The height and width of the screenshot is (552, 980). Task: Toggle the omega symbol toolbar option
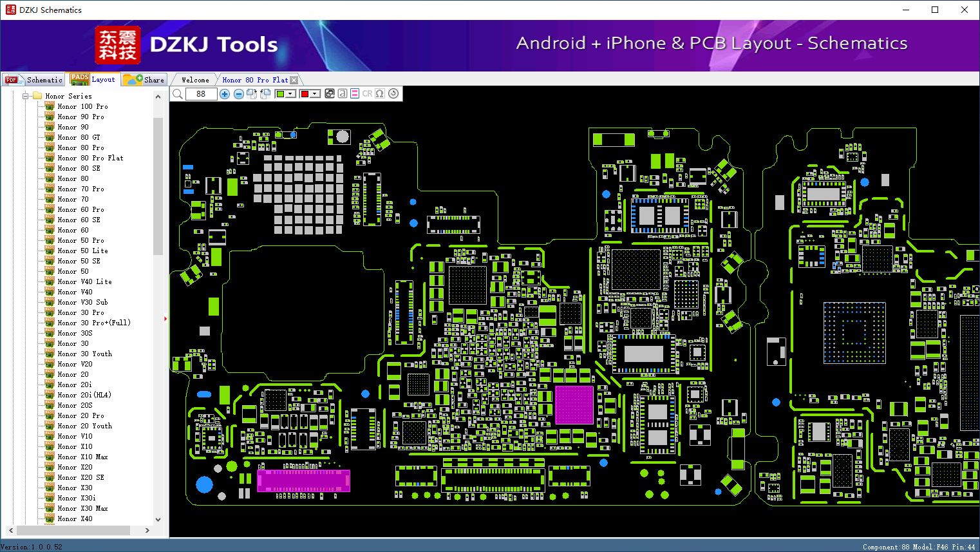380,93
